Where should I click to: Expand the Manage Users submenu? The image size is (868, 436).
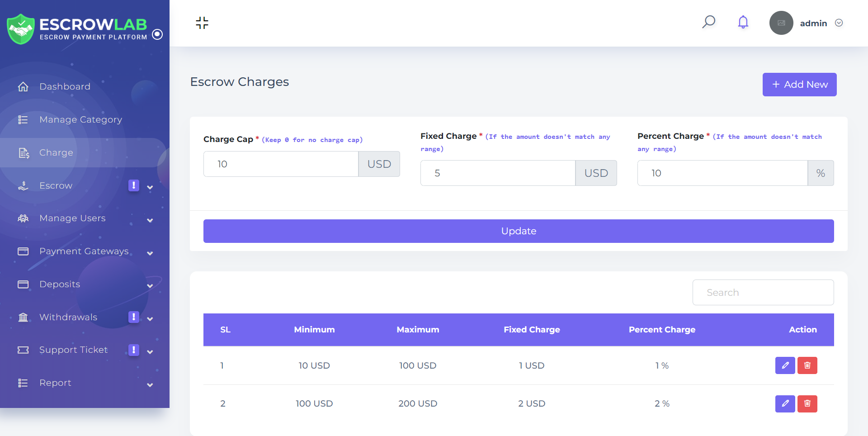click(150, 220)
